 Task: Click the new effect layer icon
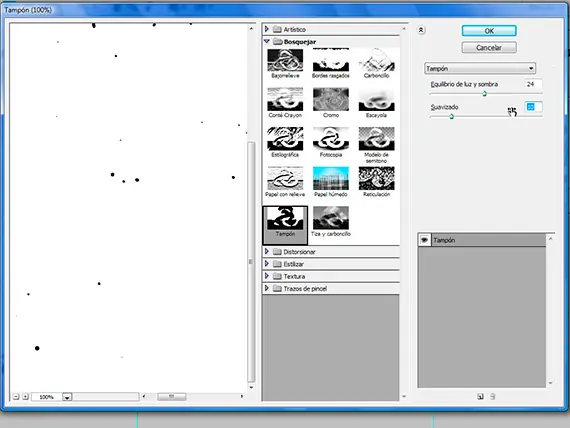[x=480, y=396]
